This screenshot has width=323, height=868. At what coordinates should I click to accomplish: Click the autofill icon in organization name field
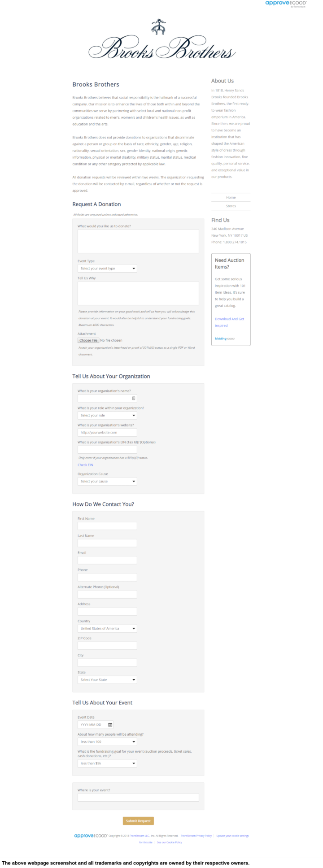coord(133,398)
